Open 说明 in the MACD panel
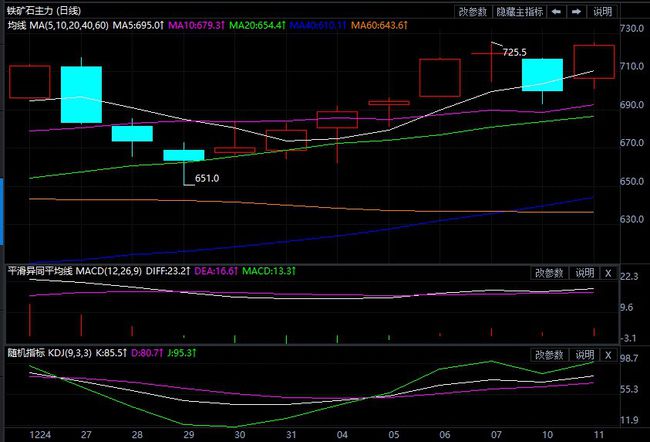This screenshot has height=442, width=650. coord(584,273)
